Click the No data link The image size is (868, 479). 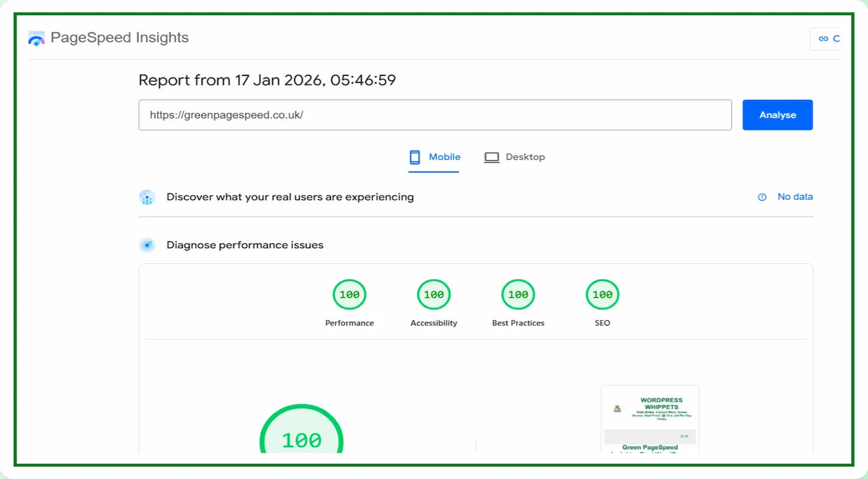795,197
